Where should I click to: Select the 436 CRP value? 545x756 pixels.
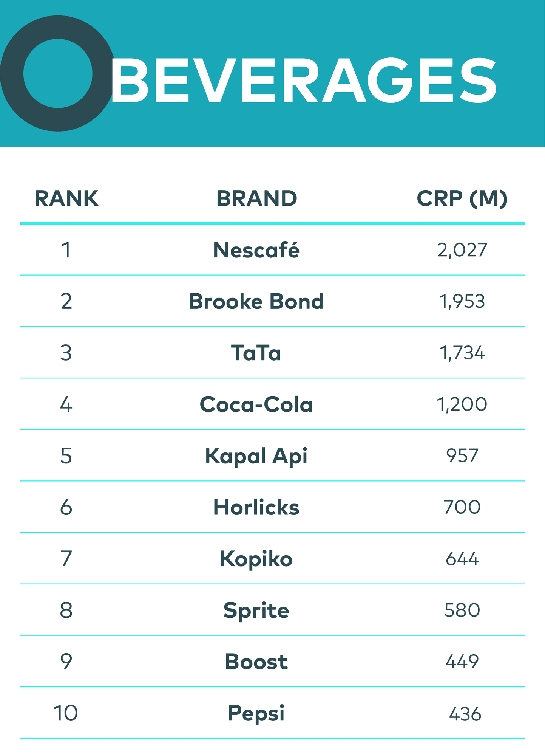click(465, 714)
